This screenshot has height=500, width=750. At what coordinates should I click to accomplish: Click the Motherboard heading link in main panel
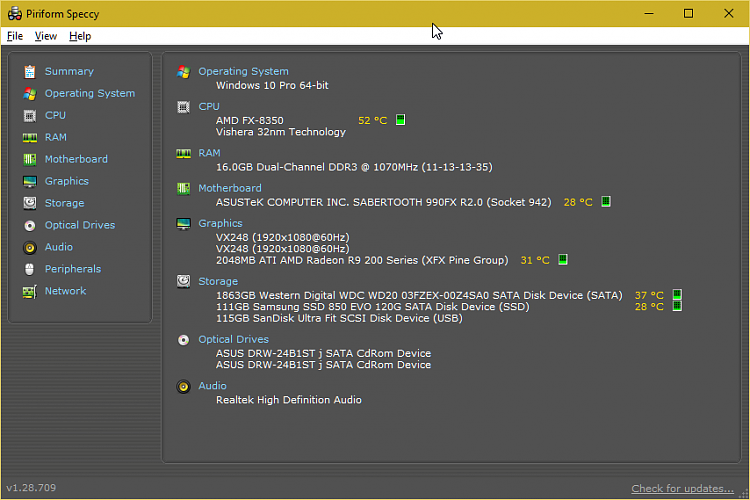230,189
